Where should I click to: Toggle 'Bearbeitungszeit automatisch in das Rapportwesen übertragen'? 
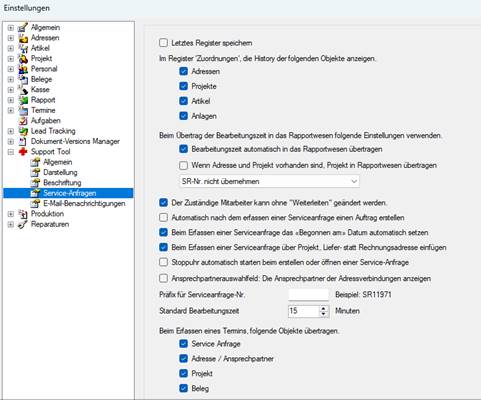tap(183, 149)
